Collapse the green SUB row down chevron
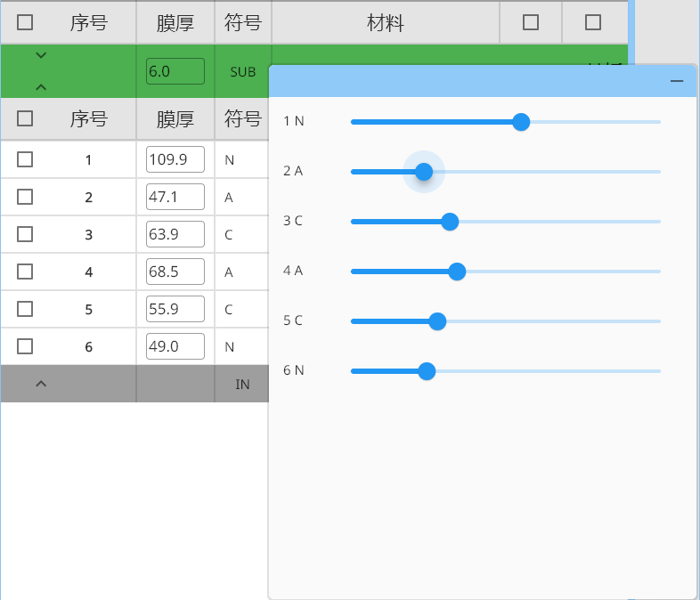 [41, 56]
